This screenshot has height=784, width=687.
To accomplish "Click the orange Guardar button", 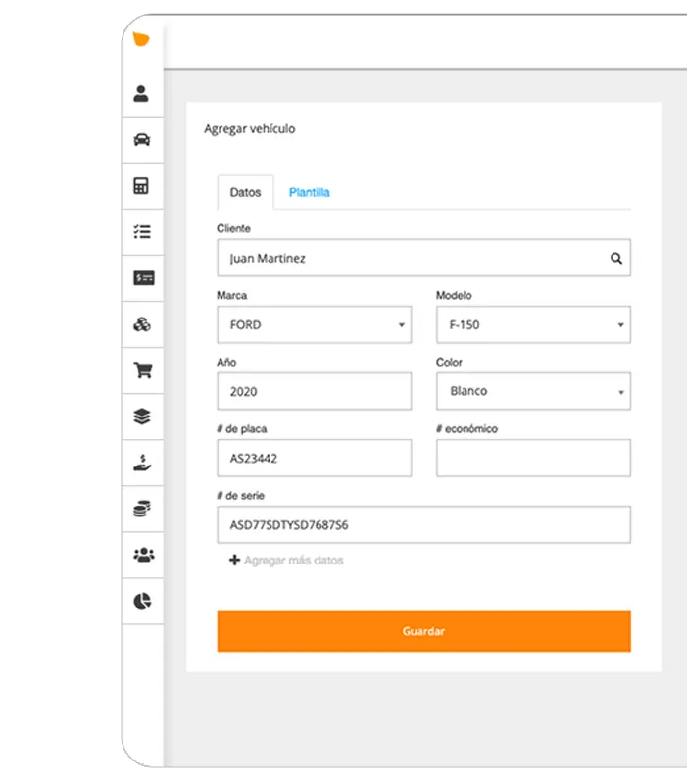I will (x=424, y=631).
